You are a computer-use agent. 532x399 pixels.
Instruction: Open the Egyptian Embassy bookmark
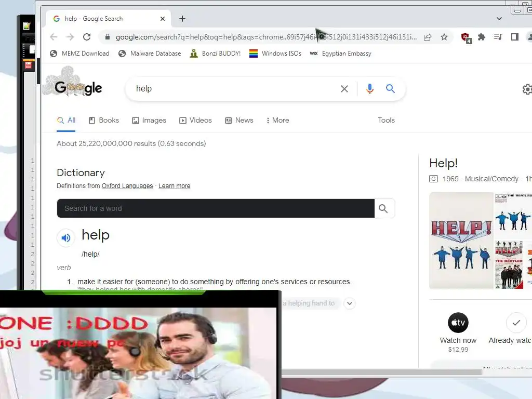(340, 54)
